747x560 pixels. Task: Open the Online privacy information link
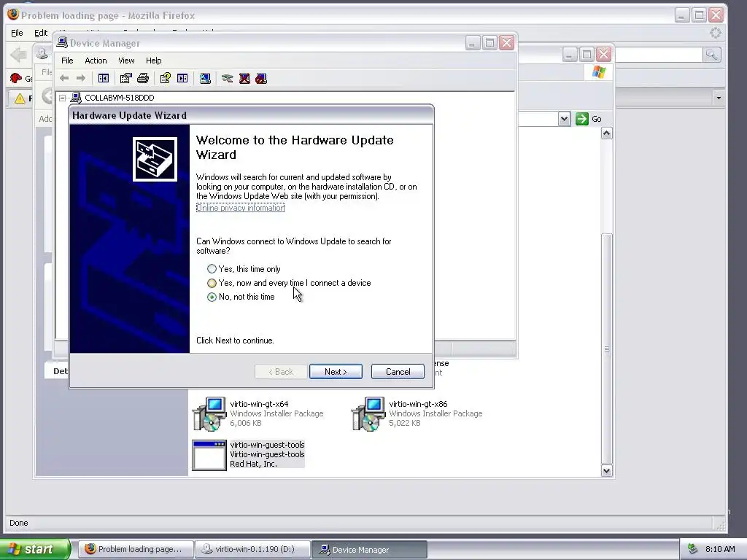[x=240, y=208]
